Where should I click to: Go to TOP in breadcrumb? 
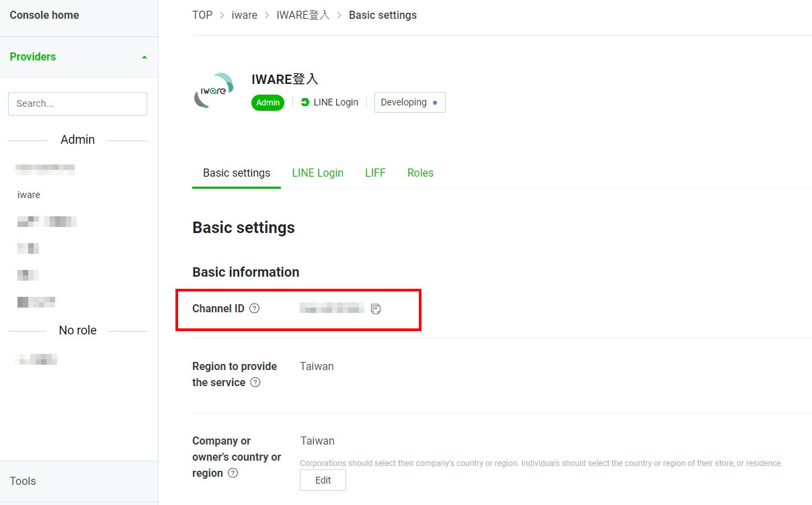[202, 15]
